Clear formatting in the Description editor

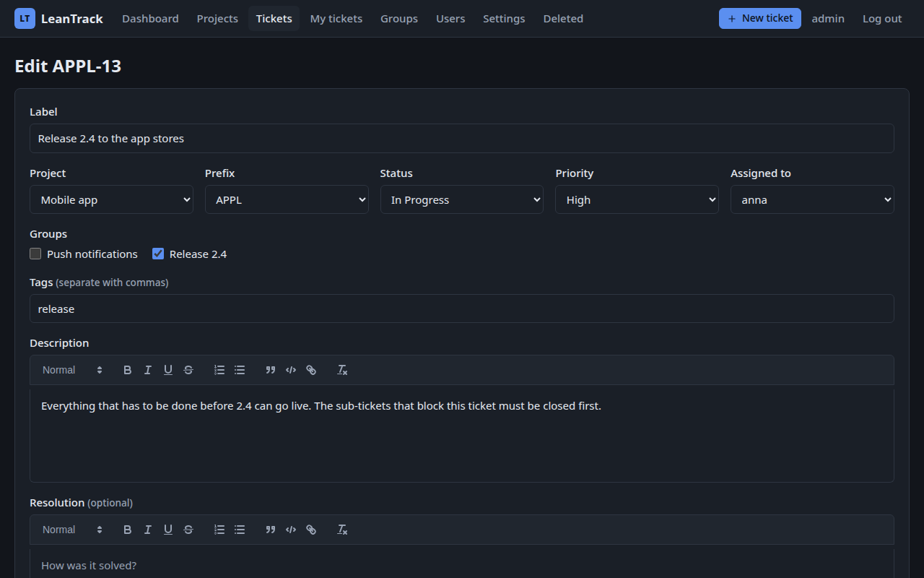point(342,370)
